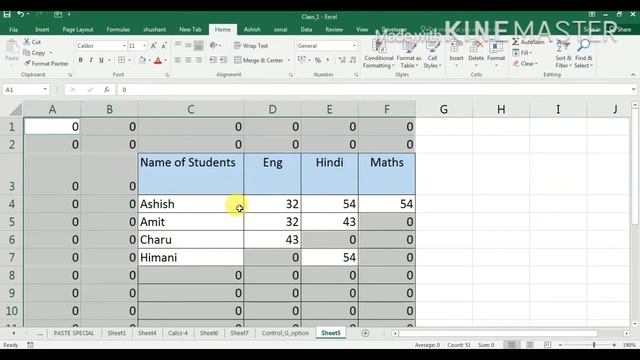Switch to the Data tab

point(306,29)
